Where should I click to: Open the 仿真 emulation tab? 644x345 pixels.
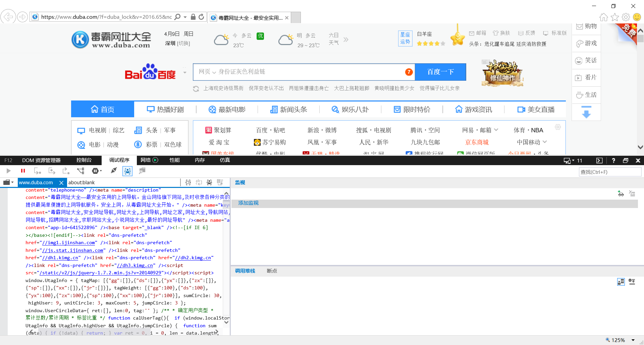[x=225, y=160]
